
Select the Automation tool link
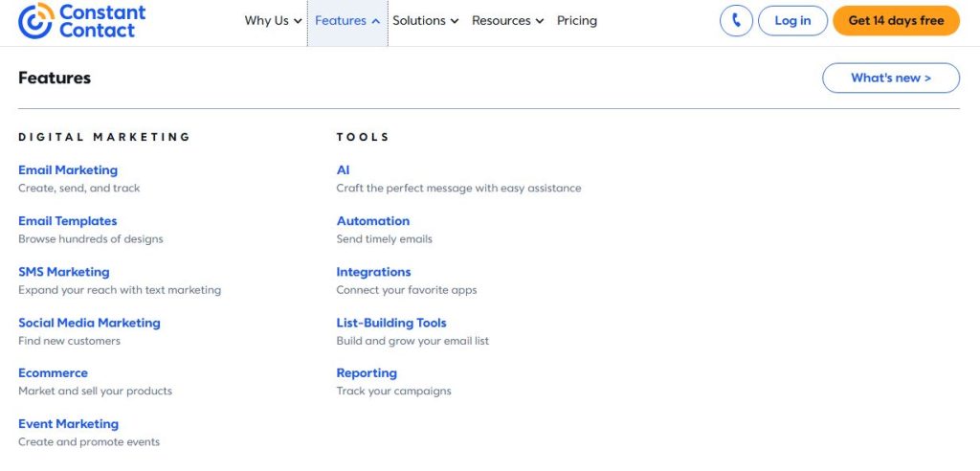(x=373, y=221)
